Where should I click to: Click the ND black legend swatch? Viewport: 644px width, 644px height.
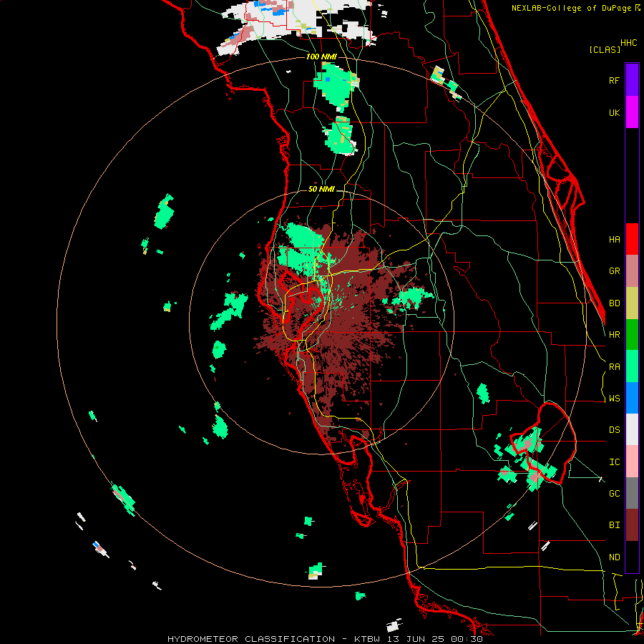(x=632, y=557)
